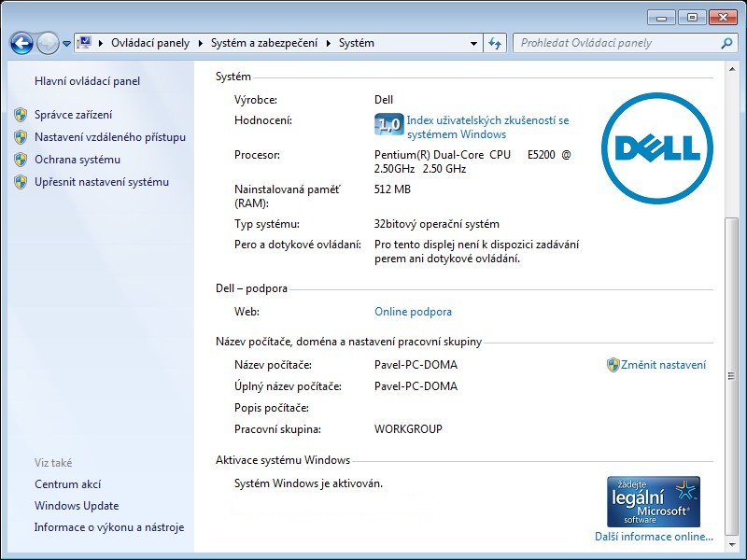Open Windows Update from the left pane

click(77, 506)
